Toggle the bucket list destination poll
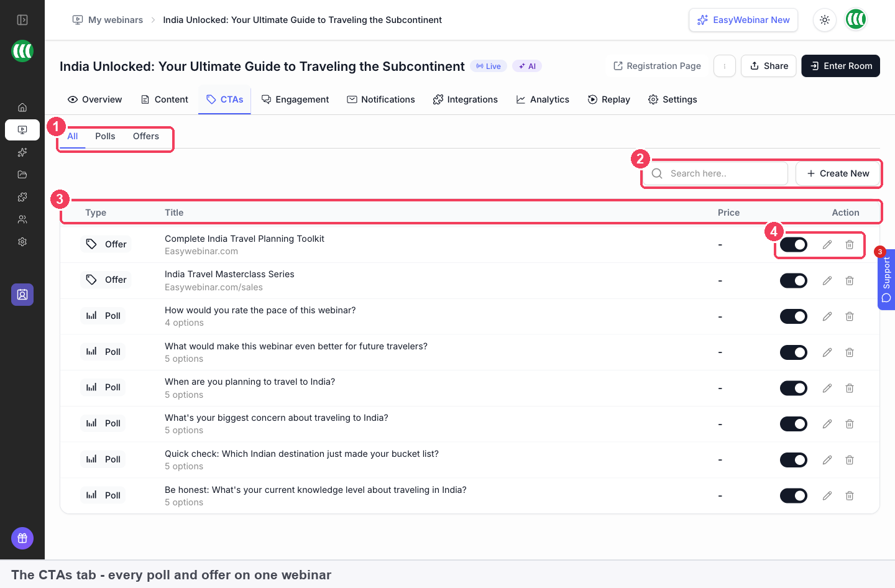 [x=794, y=460]
